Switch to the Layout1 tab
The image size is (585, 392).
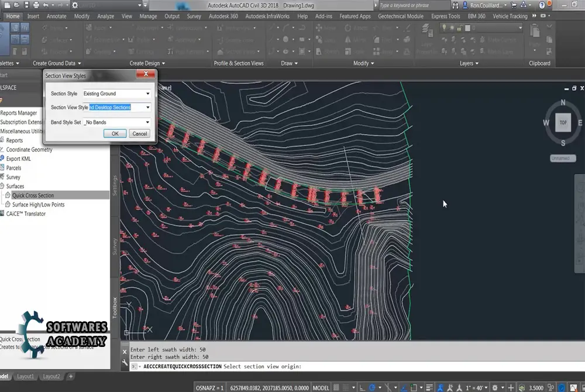click(25, 376)
